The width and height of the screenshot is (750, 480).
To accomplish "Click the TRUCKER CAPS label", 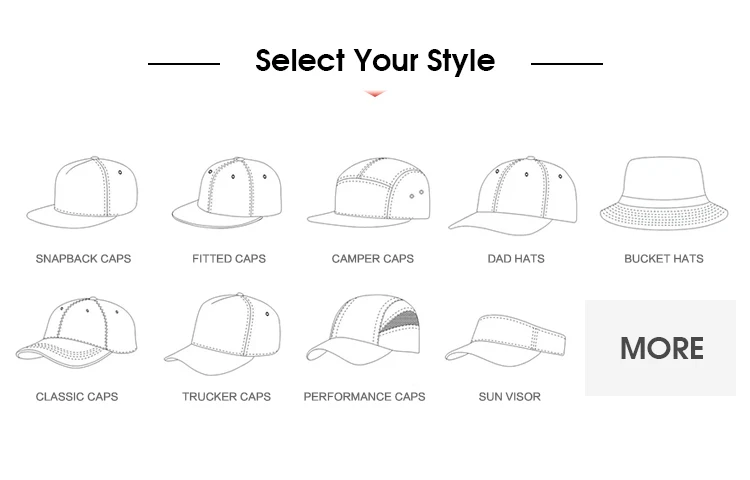I will coord(226,397).
